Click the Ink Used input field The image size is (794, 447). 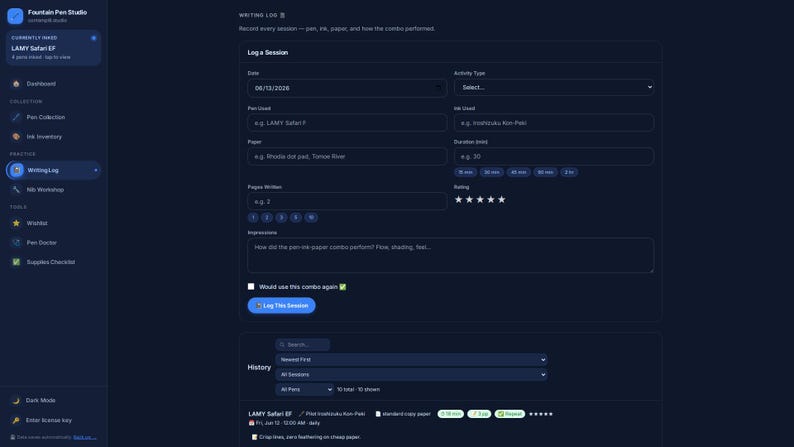click(x=554, y=123)
